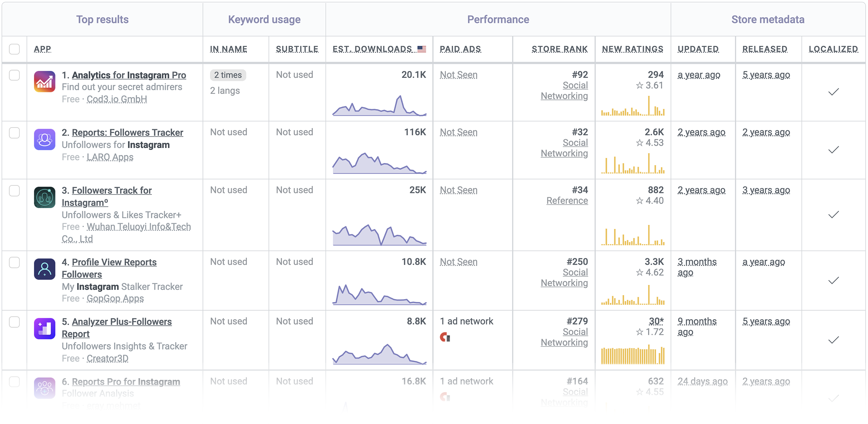Click the Reports: Followers Tracker app icon
The image size is (868, 424).
tap(44, 140)
